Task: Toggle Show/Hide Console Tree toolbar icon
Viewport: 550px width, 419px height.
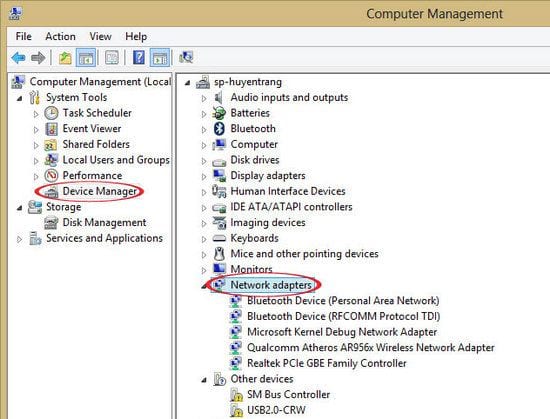Action: pos(86,58)
